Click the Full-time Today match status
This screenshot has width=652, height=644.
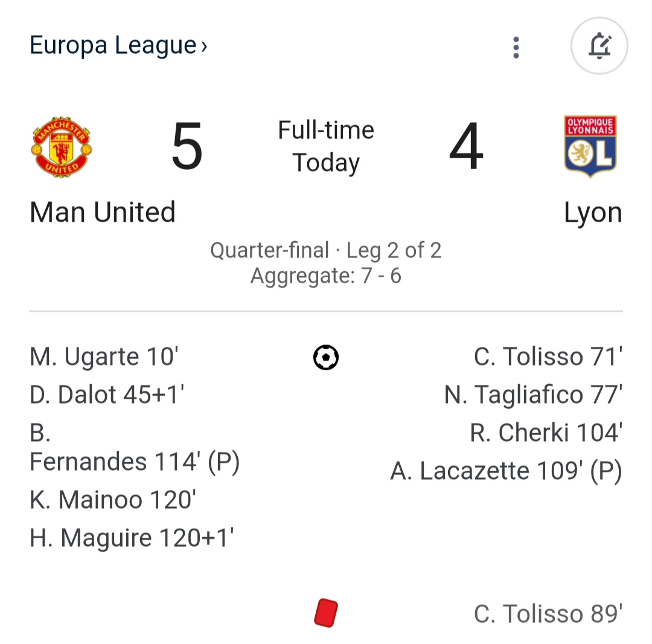pyautogui.click(x=326, y=146)
